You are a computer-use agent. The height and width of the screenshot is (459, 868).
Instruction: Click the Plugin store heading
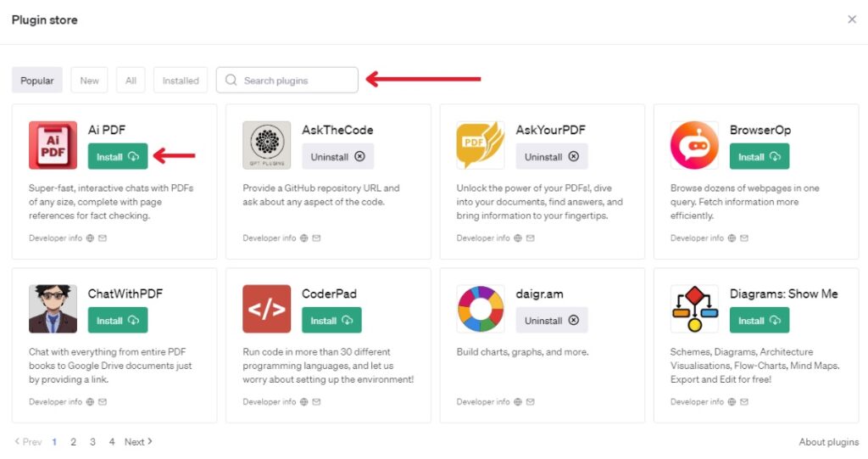pos(45,20)
